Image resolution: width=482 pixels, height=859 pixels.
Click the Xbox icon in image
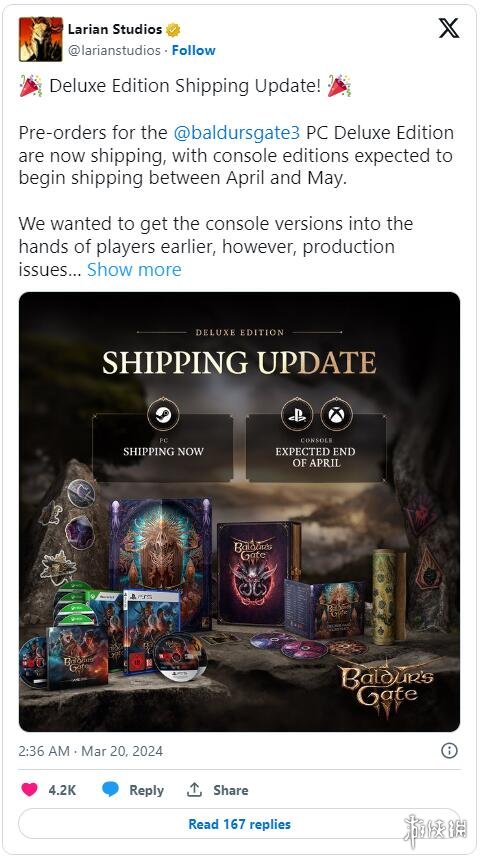click(336, 414)
